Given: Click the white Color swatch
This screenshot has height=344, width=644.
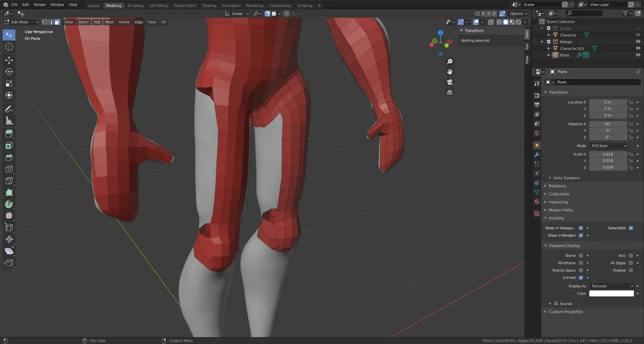Looking at the screenshot, I should [612, 293].
